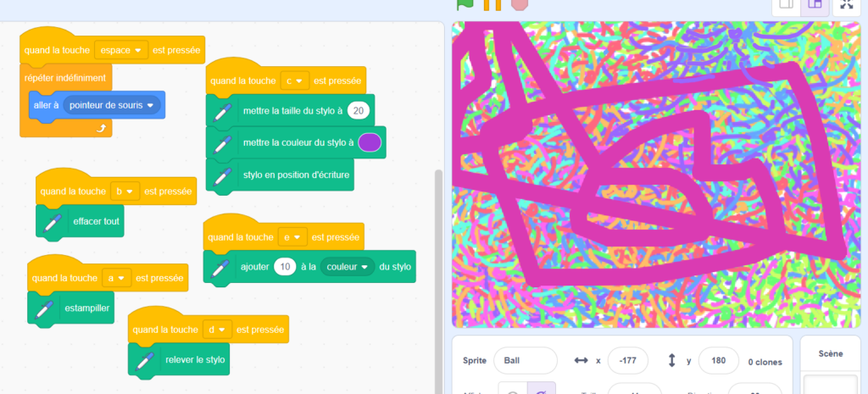Viewport: 868px width, 394px height.
Task: Click the pen icon on 'stylo en position d'écriture'
Action: (x=222, y=175)
